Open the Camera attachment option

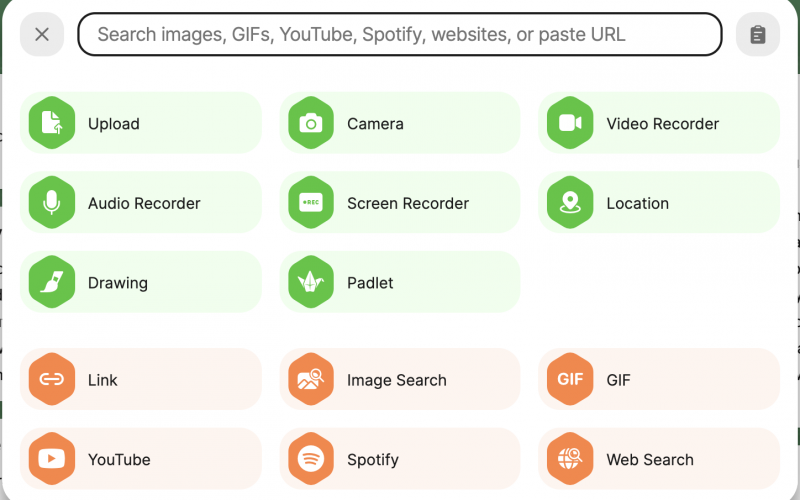point(399,123)
